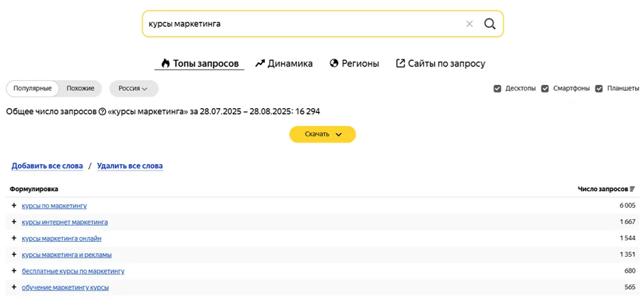This screenshot has height=300, width=644.
Task: Select the Популярные toggle option
Action: click(32, 88)
